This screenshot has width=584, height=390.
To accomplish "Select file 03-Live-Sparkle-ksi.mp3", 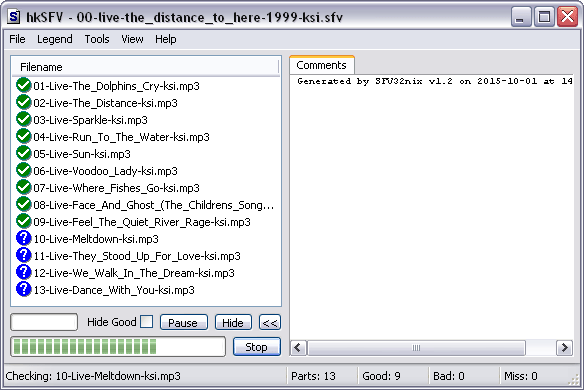I will pos(91,120).
